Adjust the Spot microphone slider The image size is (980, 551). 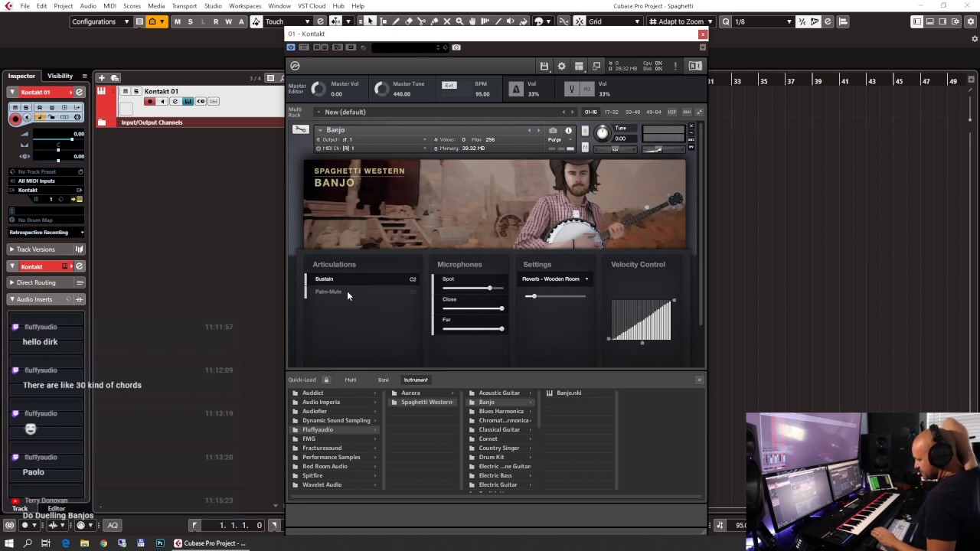pos(472,289)
